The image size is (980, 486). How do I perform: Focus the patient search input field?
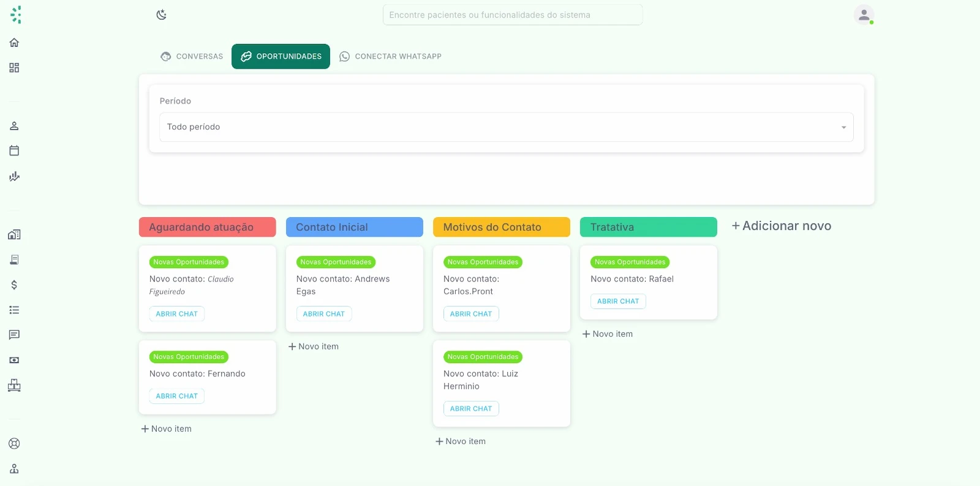[512, 15]
